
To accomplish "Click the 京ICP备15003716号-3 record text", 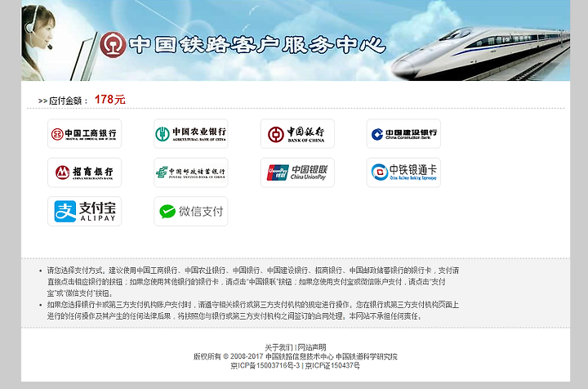I will click(x=265, y=365).
